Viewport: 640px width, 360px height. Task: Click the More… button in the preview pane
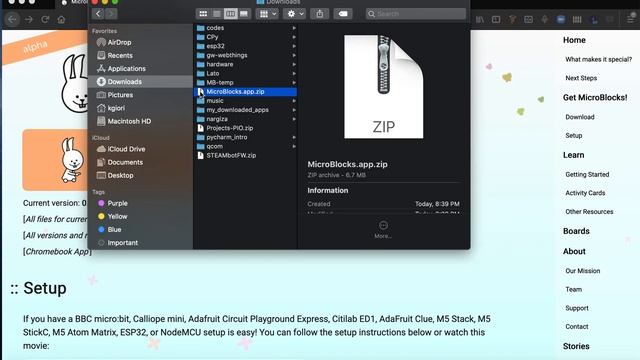pos(383,229)
